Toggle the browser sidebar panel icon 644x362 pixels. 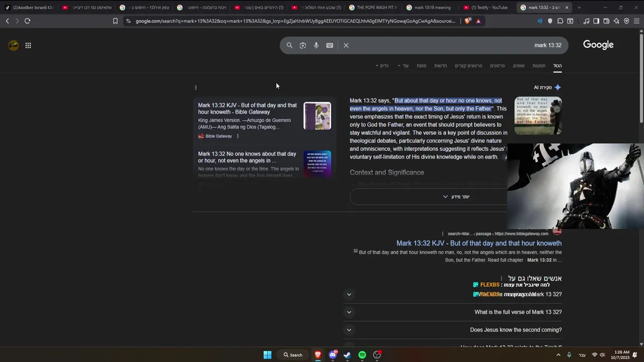596,21
